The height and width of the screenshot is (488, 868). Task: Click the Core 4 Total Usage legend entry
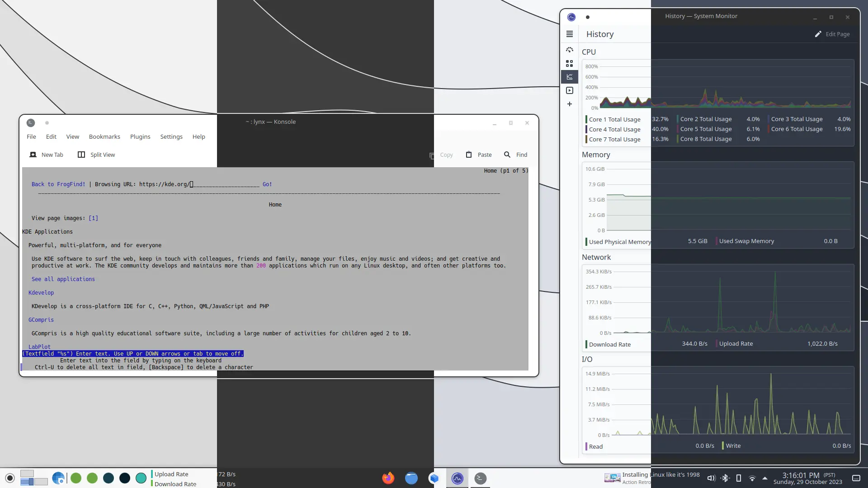[x=627, y=129]
